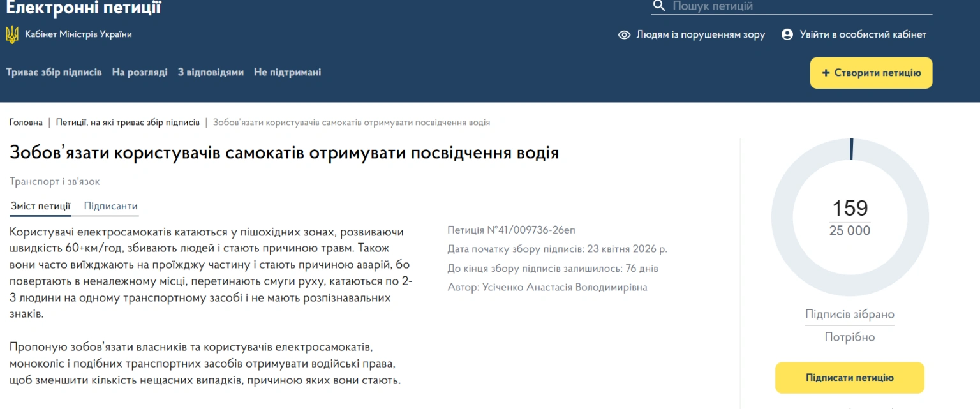Click the 'Підписати петицію' button
This screenshot has width=980, height=409.
850,378
